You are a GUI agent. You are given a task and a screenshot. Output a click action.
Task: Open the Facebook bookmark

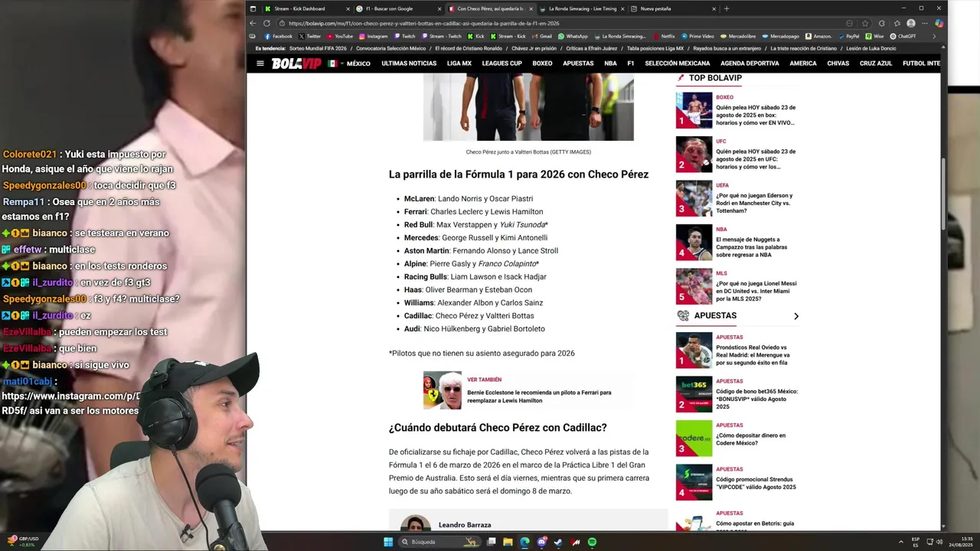point(277,36)
